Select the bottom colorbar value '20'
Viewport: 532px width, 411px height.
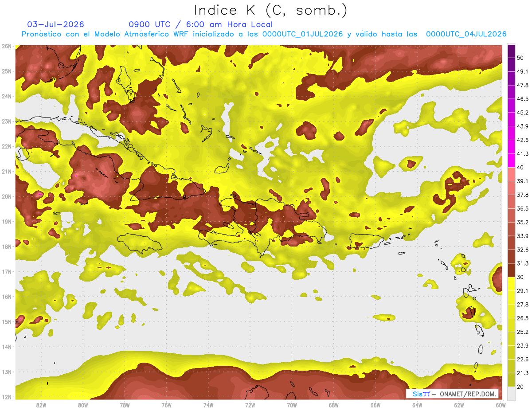tap(520, 387)
